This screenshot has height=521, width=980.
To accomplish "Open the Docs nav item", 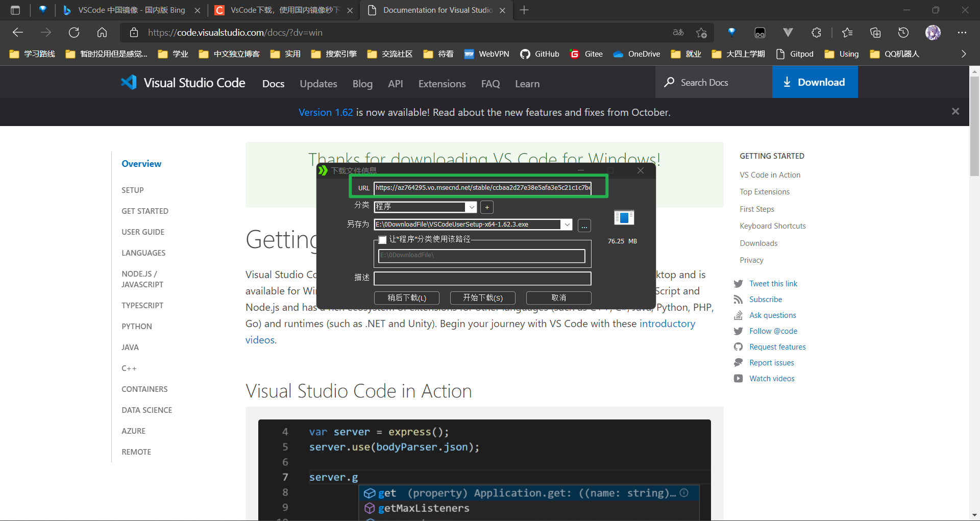I will (273, 84).
